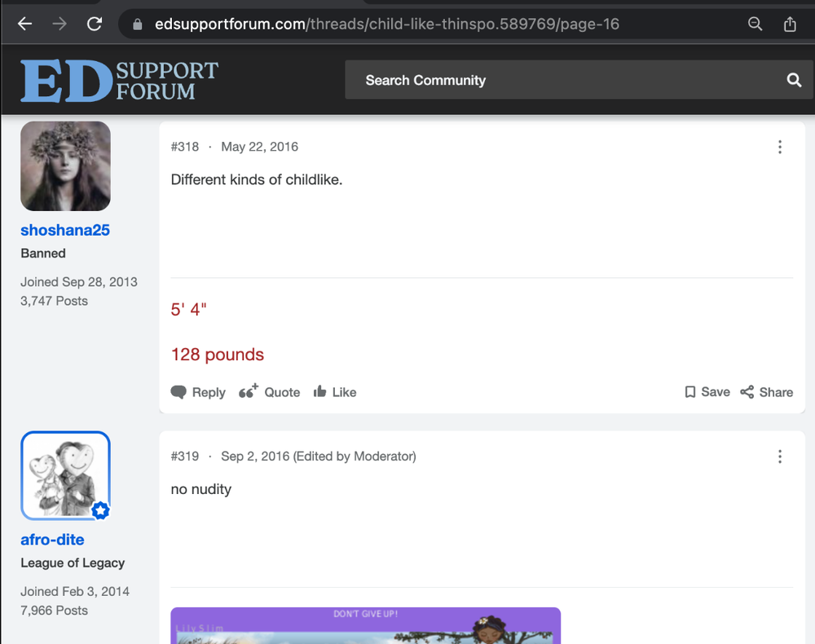Click the 'Sep 2, 2016 (Edited by Moderator)' date
This screenshot has width=815, height=644.
pyautogui.click(x=319, y=457)
